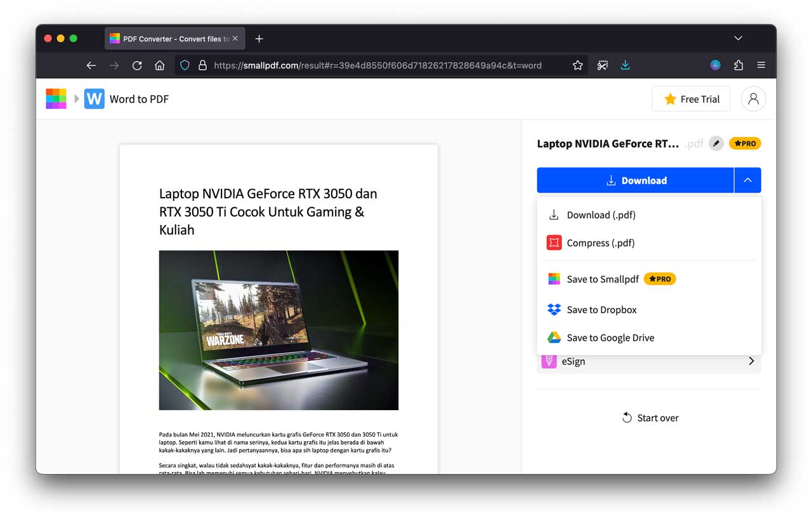Close the PDF Converter tab
812x521 pixels.
click(235, 39)
